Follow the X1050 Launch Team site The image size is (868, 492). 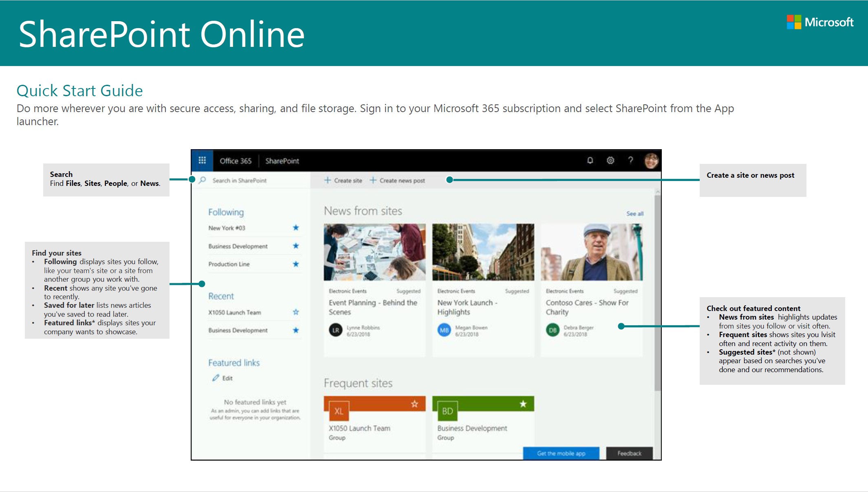(295, 312)
